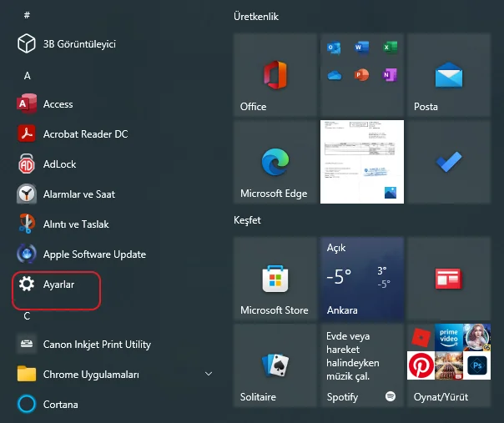
Task: Open the Ankara weather tile
Action: point(361,279)
